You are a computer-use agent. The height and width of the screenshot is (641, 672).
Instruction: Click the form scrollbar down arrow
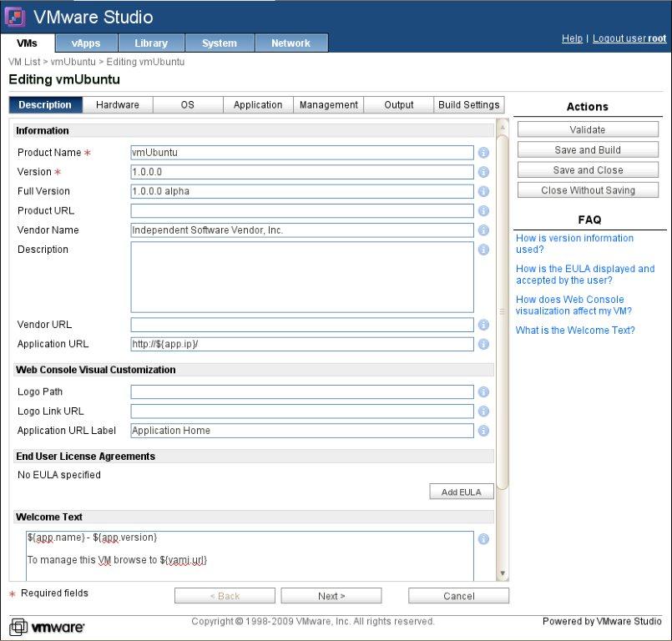tap(503, 573)
